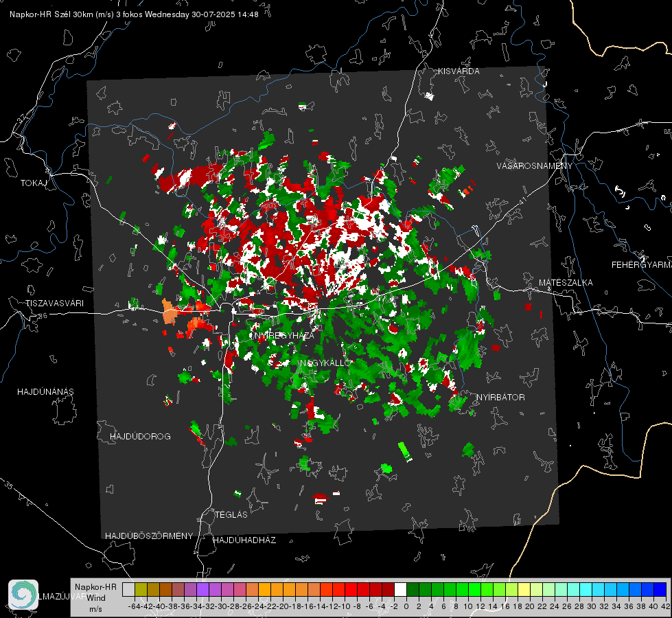Select the bright green swatch between 10 and 12
672x618 pixels.
tap(474, 589)
